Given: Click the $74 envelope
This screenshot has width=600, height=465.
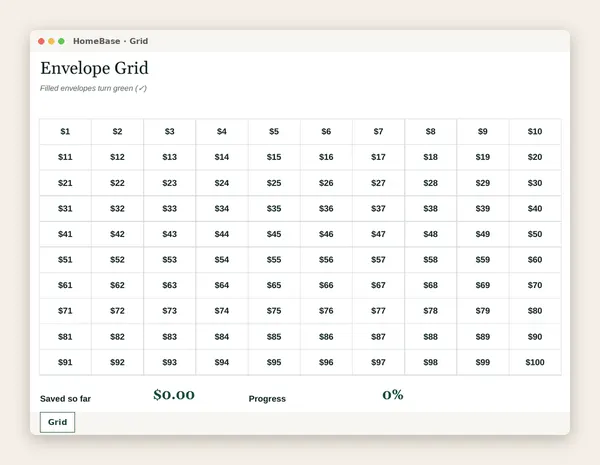Looking at the screenshot, I should (222, 311).
